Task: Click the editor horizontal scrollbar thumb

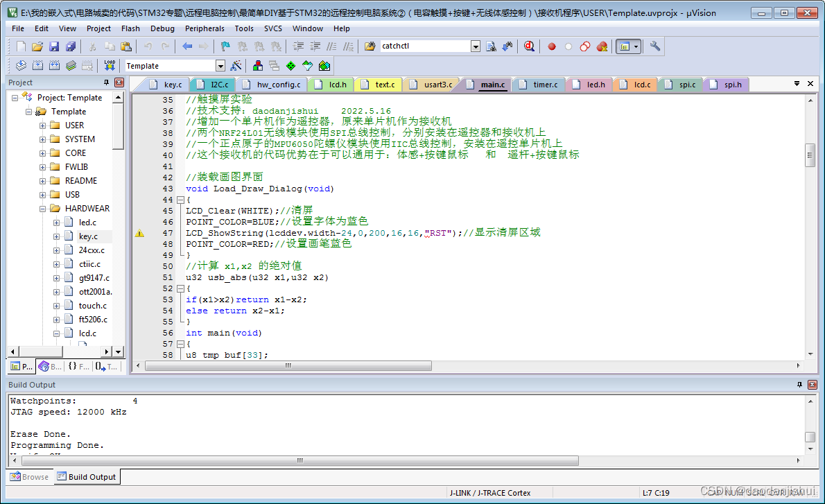Action: click(288, 365)
